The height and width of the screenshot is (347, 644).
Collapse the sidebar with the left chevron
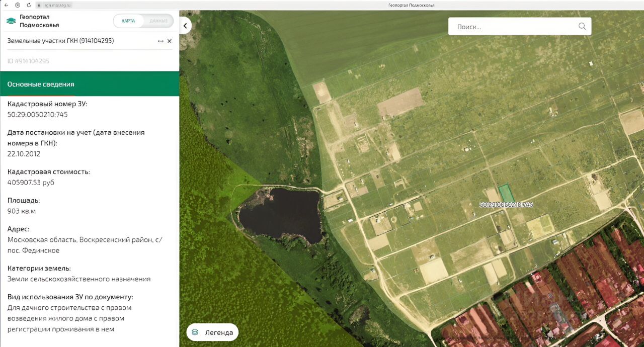tap(185, 26)
